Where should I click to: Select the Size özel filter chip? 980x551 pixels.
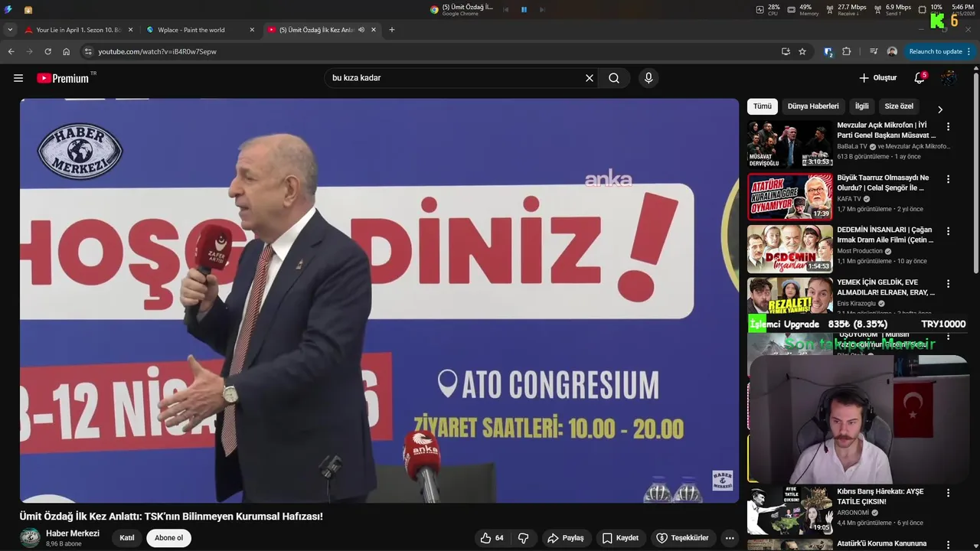tap(899, 106)
